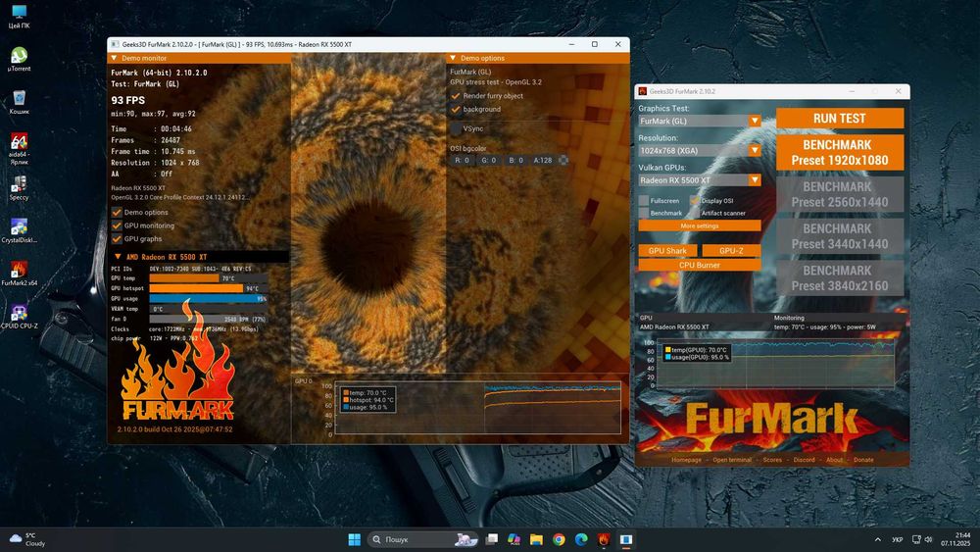Open the volume tray icon
This screenshot has height=552, width=980.
(929, 539)
